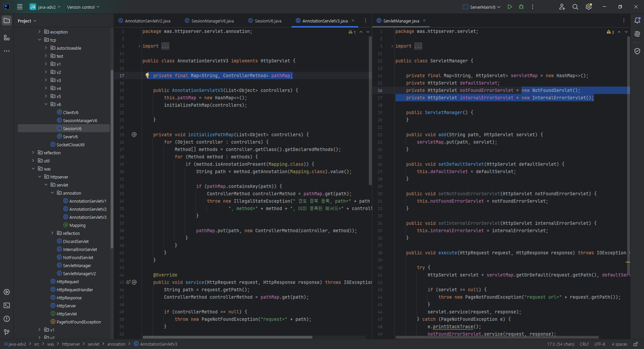The image size is (644, 349).
Task: Expand the reflection folder under annoation
Action: point(52,233)
